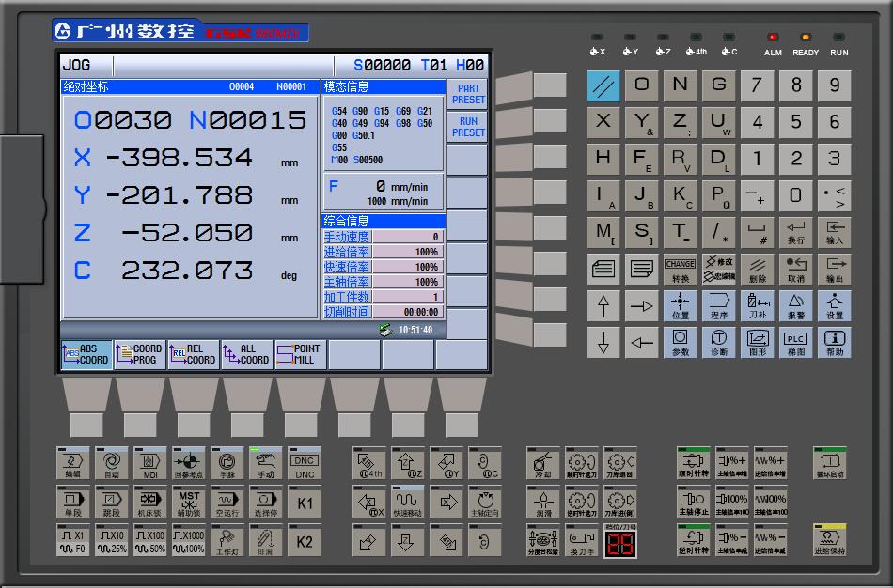Switch to ALL COORD softkey tab
The width and height of the screenshot is (893, 588).
[246, 354]
